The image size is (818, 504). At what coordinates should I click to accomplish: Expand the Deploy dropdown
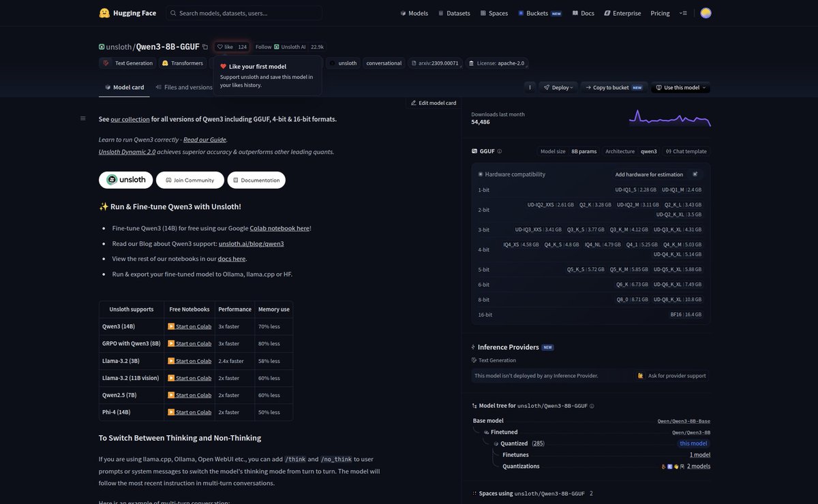(558, 87)
